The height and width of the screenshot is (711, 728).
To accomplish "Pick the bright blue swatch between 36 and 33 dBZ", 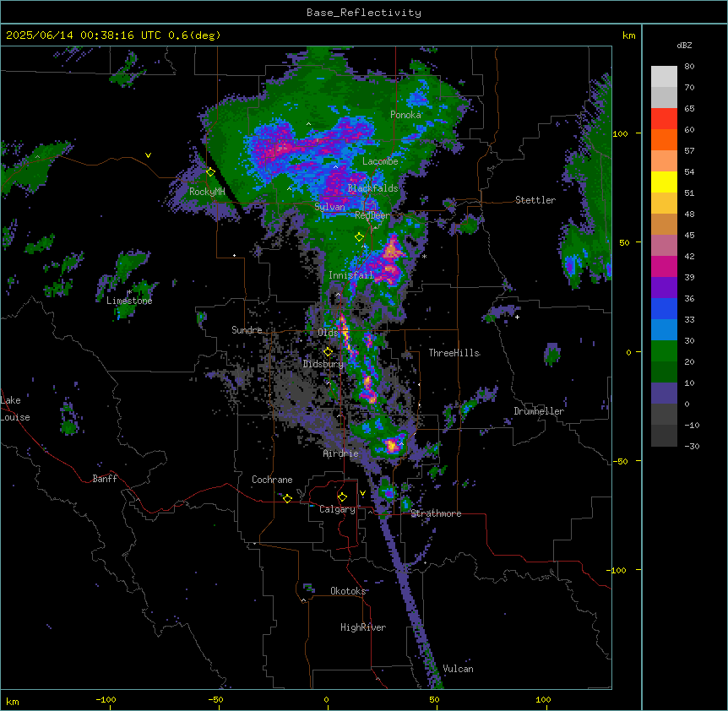I will pos(664,308).
